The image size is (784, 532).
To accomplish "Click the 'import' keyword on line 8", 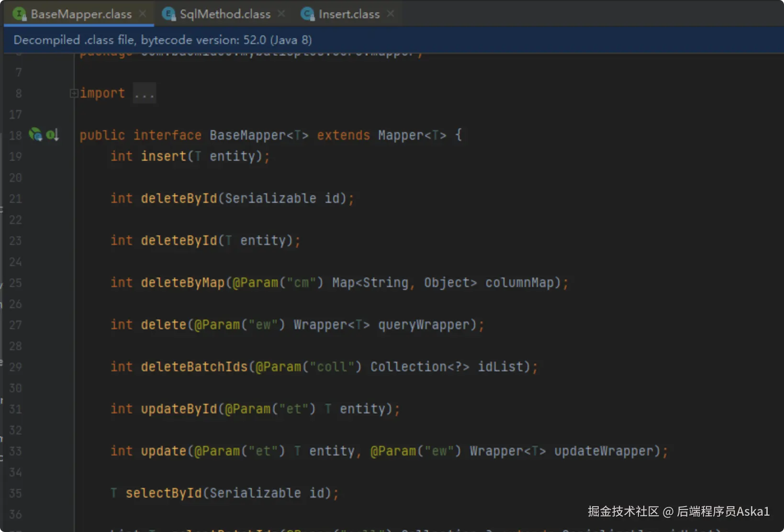I will click(x=102, y=93).
